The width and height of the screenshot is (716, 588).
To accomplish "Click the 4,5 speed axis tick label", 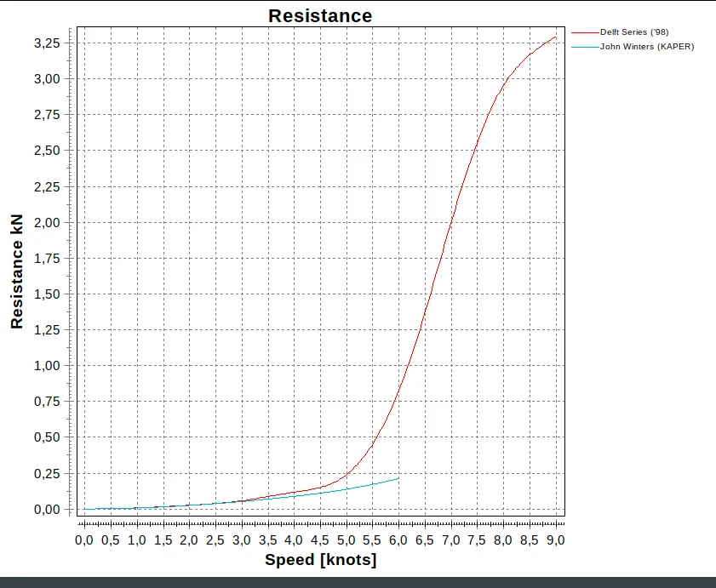I will 320,539.
